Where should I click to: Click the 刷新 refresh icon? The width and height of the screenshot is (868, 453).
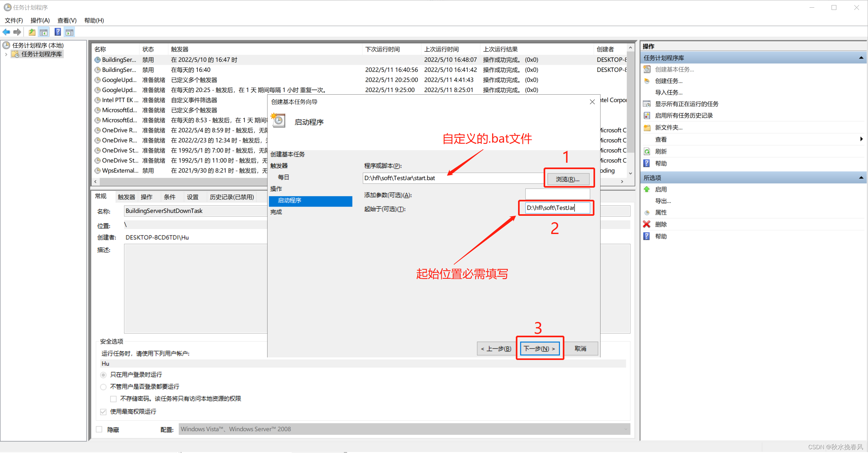click(647, 151)
